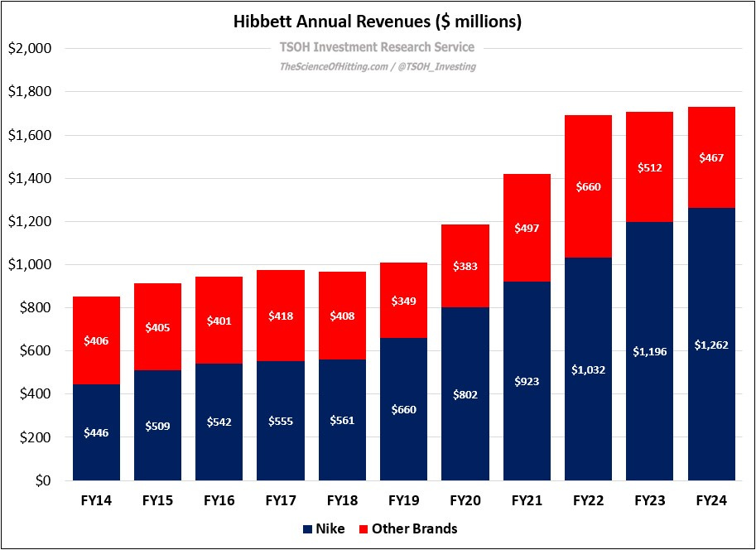
Task: Click the $406 Other Brands value in FY14
Action: point(96,340)
